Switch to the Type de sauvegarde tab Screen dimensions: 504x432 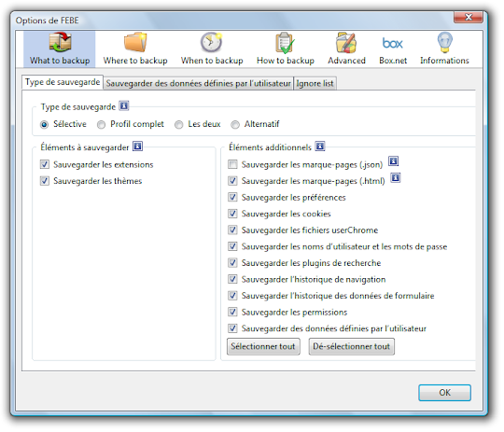63,82
